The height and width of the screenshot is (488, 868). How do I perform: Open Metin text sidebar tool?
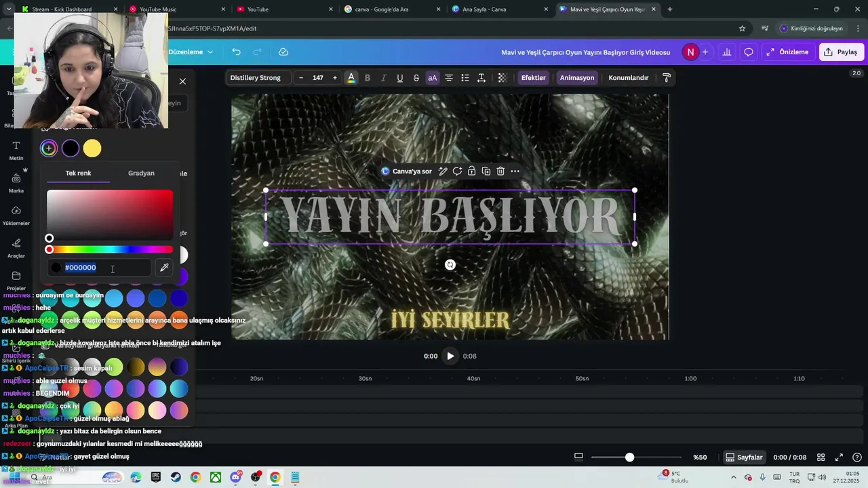16,150
